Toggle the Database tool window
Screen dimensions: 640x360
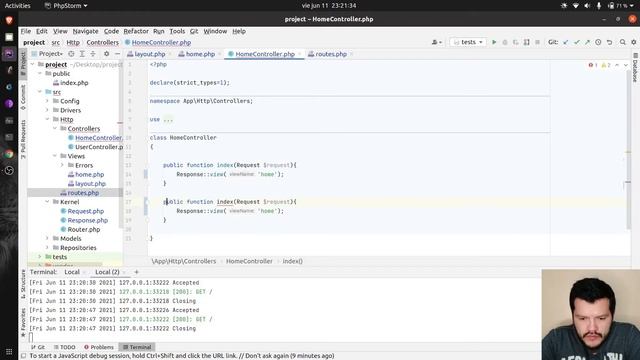click(x=635, y=68)
